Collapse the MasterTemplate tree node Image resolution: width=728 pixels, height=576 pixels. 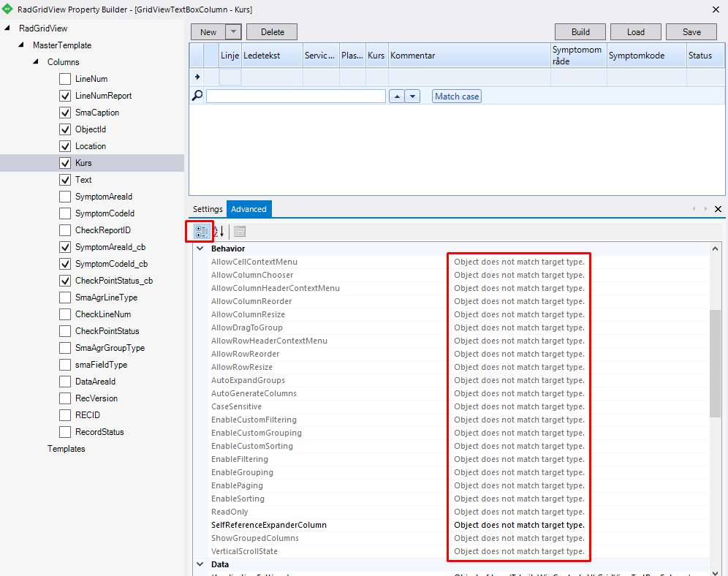click(21, 45)
